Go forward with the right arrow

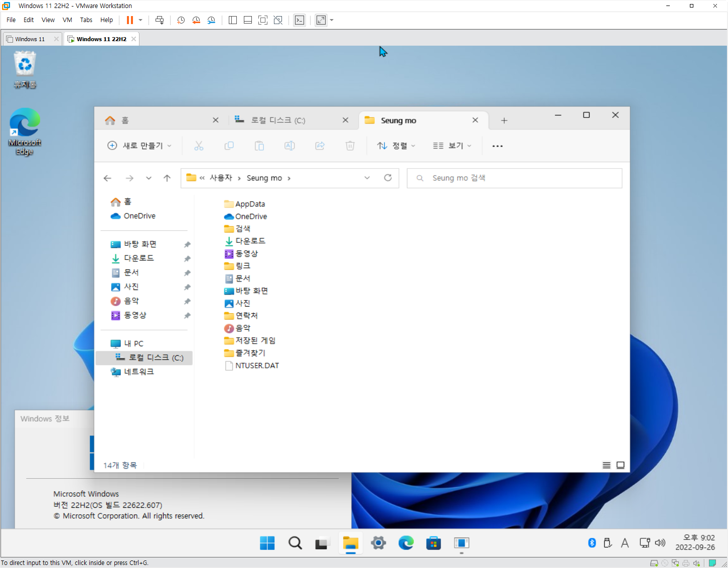(129, 178)
